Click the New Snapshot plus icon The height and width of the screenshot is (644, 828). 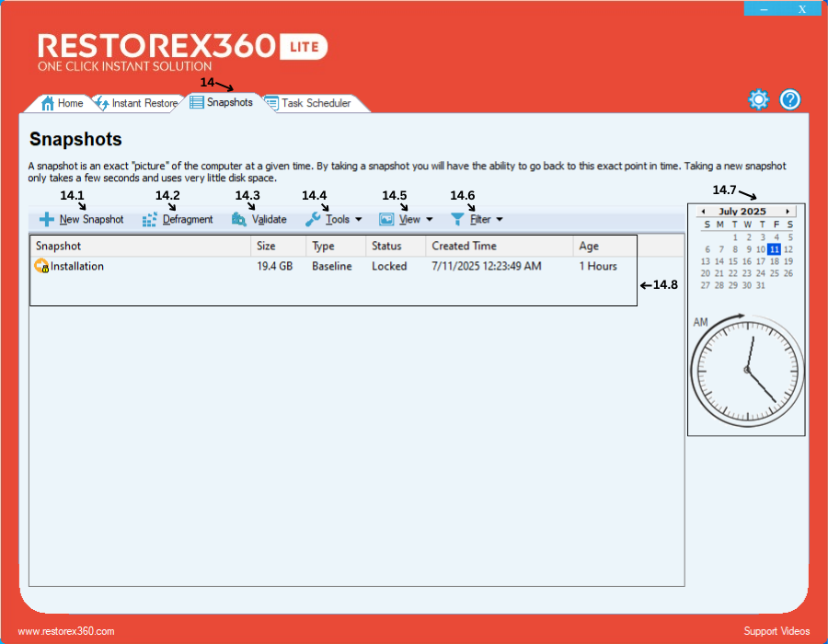coord(46,220)
